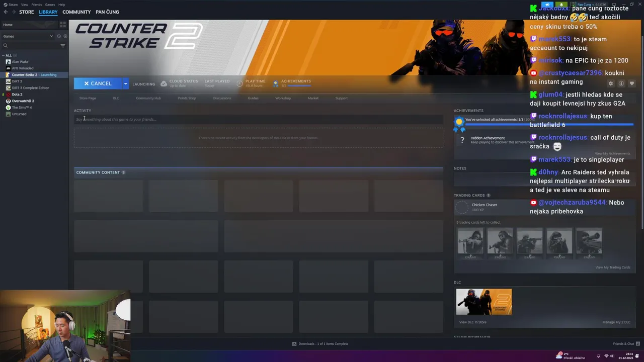This screenshot has height=362, width=644.
Task: Open the Counter-Strike 2 DLC thumbnail
Action: pos(484,302)
